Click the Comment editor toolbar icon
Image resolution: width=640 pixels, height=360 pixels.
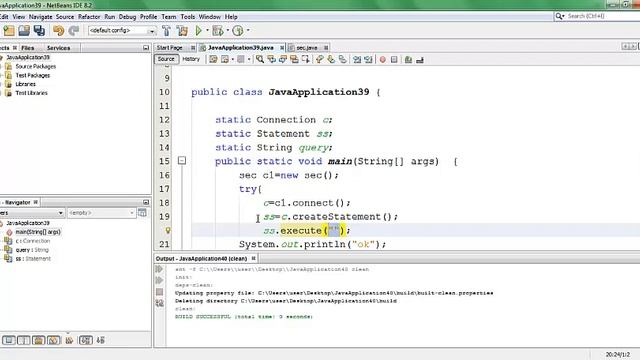[408, 60]
